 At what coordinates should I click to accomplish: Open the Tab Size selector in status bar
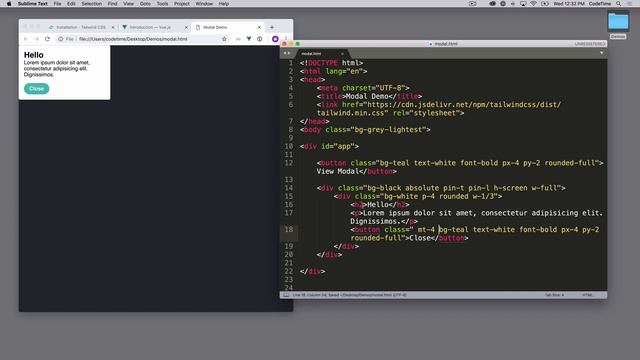(x=554, y=295)
